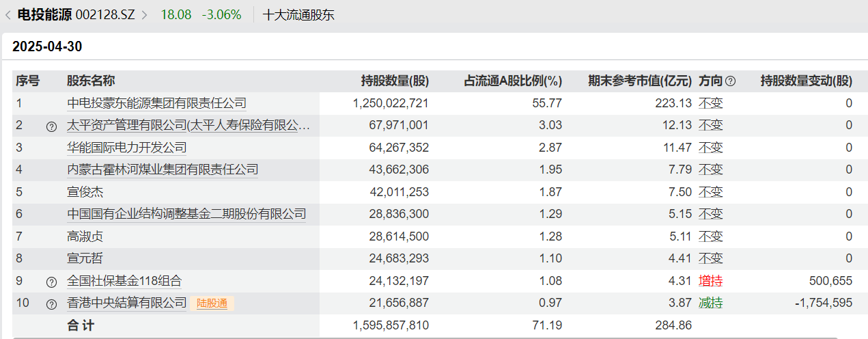
Task: Select the 十大流通股东 tab
Action: point(298,14)
